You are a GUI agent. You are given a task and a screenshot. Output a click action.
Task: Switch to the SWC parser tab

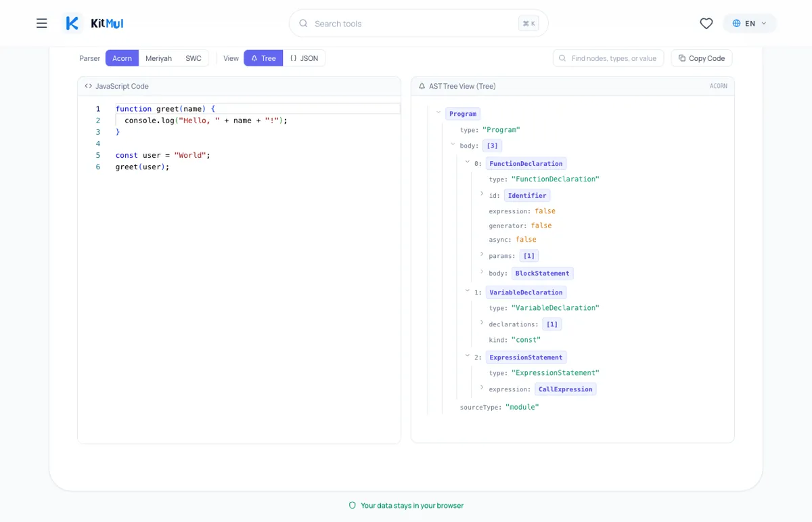[x=194, y=58]
